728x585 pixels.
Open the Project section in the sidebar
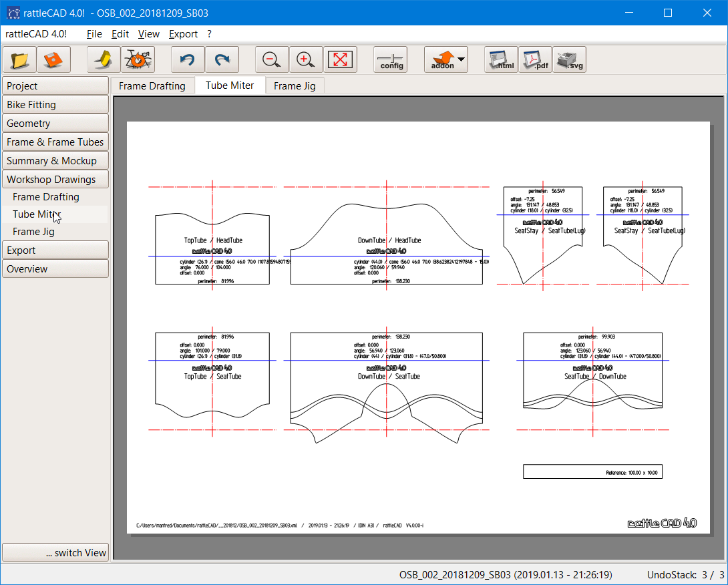pos(55,86)
